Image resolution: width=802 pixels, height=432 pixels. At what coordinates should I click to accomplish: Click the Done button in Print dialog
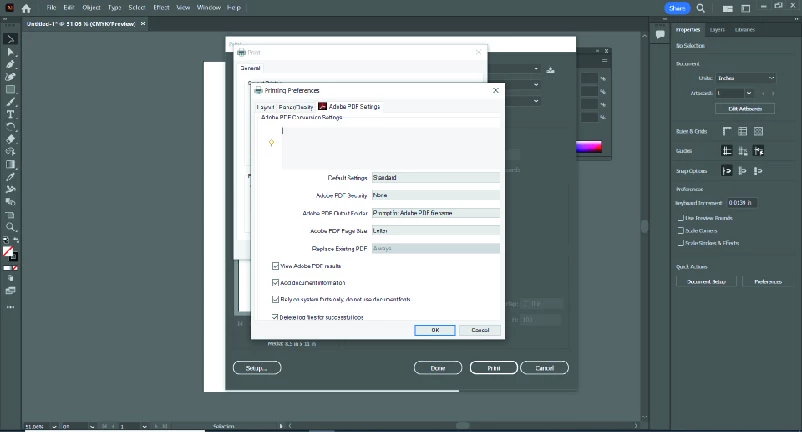(438, 368)
